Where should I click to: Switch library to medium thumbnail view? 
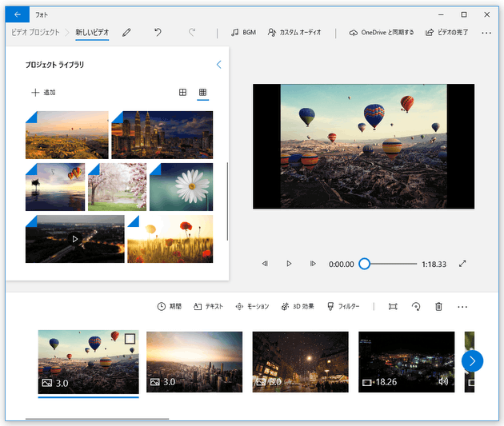(182, 93)
